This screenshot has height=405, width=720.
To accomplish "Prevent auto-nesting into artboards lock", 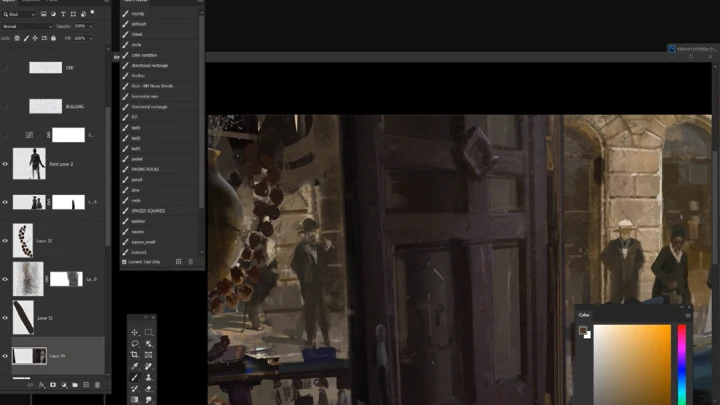I will (x=44, y=38).
